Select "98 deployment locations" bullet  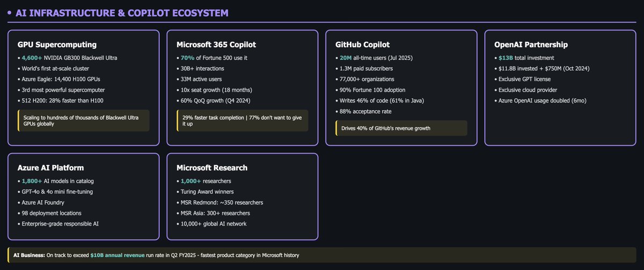pos(50,213)
